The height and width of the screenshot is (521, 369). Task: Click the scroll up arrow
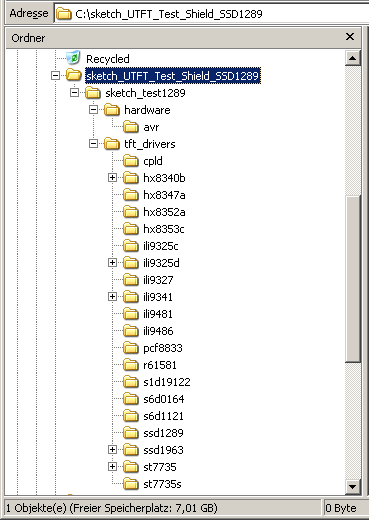click(352, 59)
